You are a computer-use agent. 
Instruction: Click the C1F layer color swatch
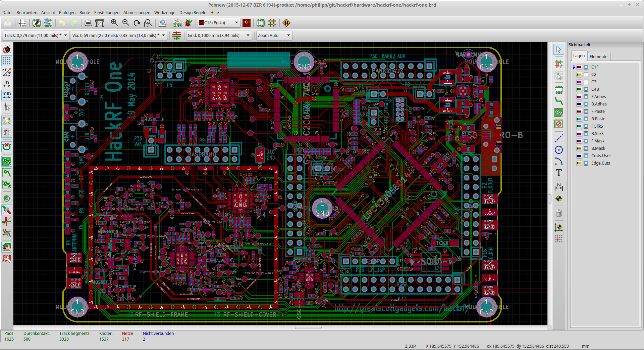coord(579,67)
